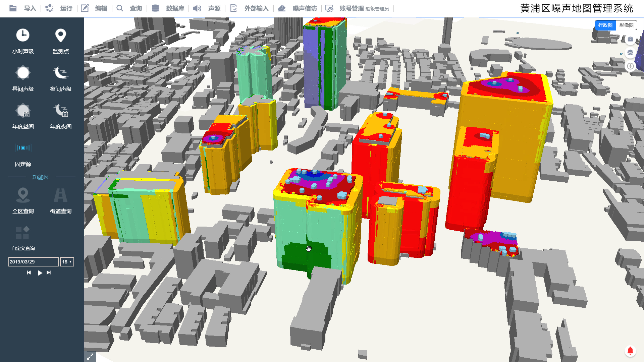The height and width of the screenshot is (362, 644).
Task: Click the compass orientation icon
Action: point(630,66)
